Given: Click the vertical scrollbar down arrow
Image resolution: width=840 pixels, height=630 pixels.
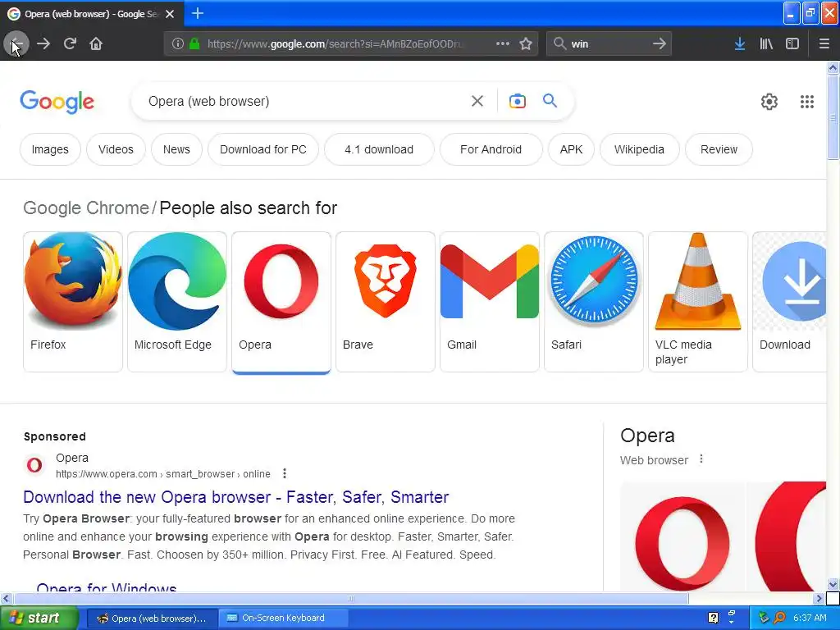Looking at the screenshot, I should pyautogui.click(x=833, y=584).
